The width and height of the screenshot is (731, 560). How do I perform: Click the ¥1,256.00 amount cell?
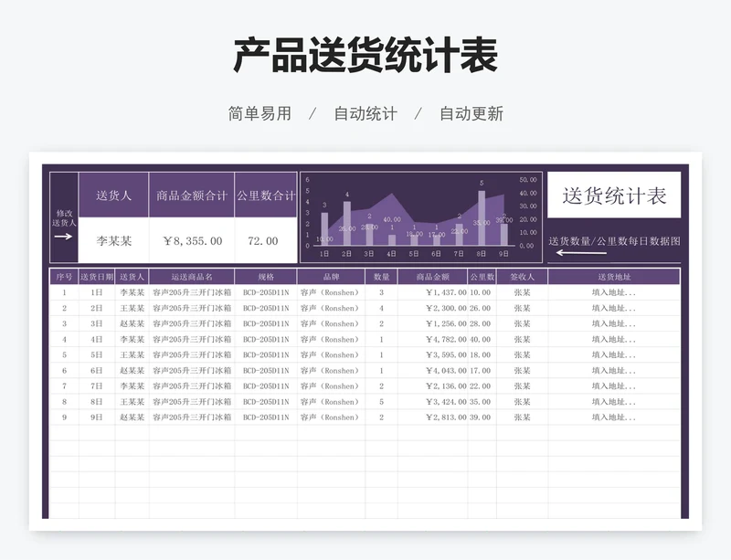pyautogui.click(x=432, y=323)
